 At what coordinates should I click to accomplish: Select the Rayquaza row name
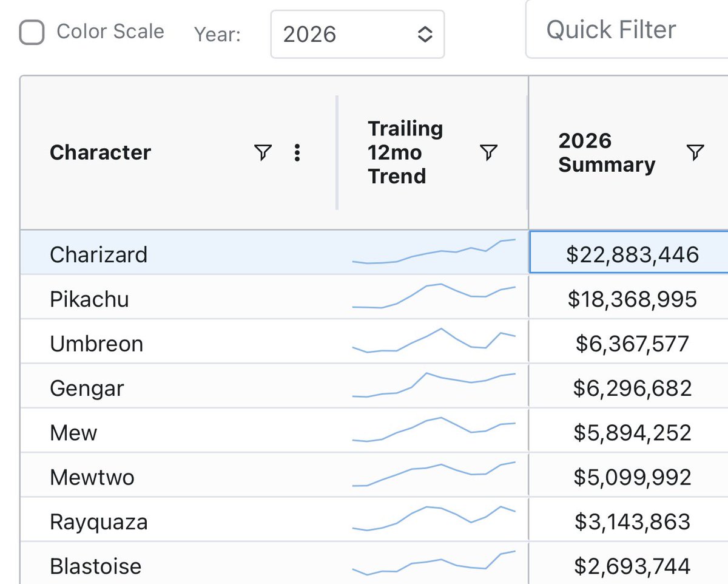99,522
